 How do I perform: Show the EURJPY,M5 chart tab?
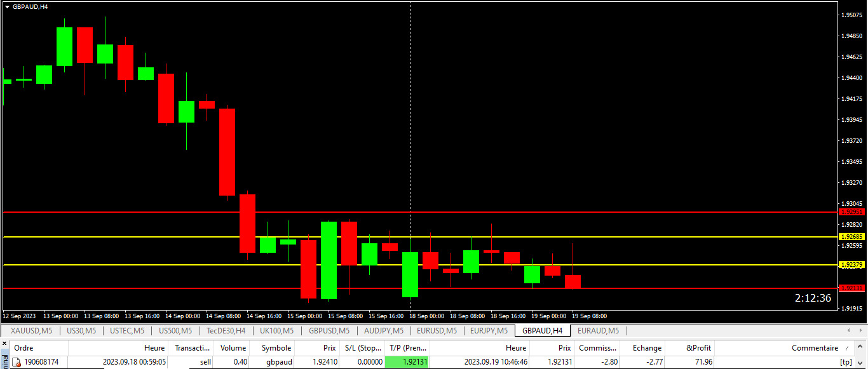click(x=489, y=331)
